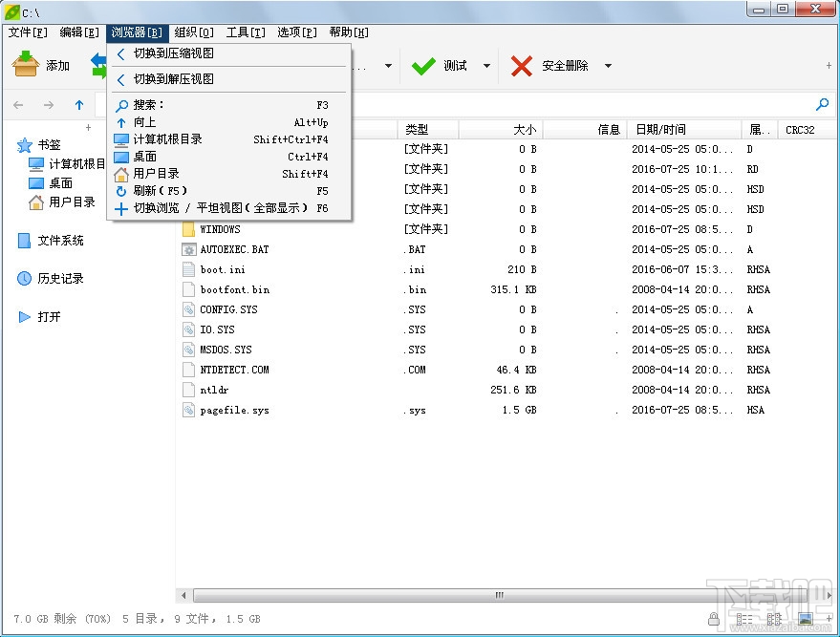The image size is (840, 637).
Task: Click the 315.1 KB size cell
Action: click(x=513, y=289)
